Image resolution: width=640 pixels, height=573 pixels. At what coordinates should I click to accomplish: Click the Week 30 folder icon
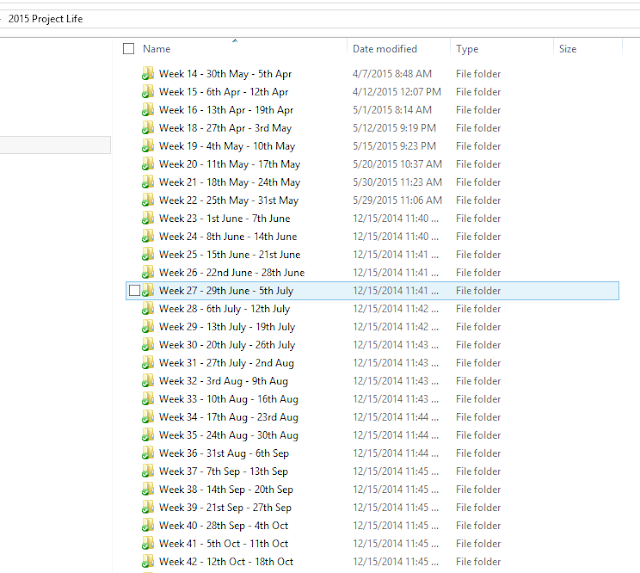coord(148,345)
